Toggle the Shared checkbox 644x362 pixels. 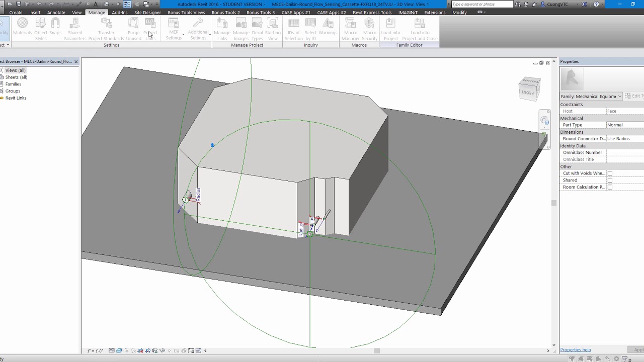click(610, 180)
